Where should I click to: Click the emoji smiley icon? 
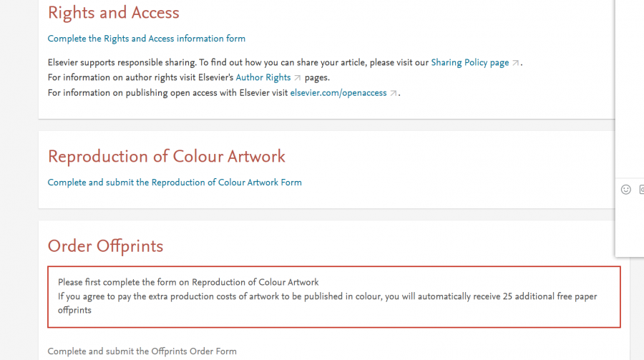[x=626, y=190]
